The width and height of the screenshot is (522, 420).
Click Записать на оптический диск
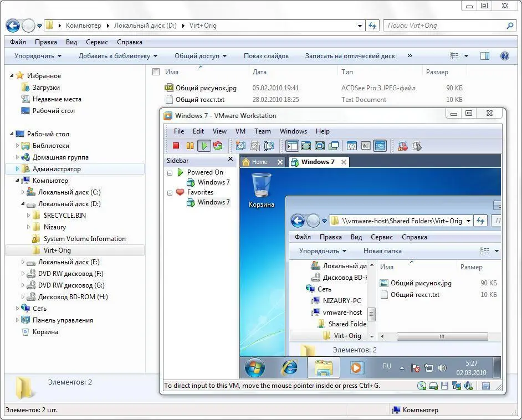350,56
